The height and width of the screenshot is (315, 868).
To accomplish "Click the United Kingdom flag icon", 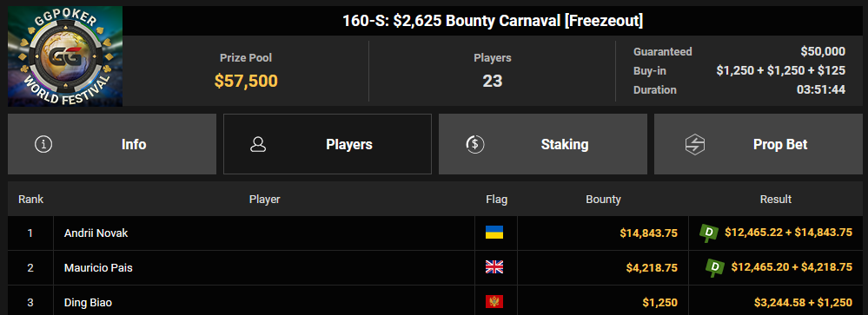I will tap(494, 267).
